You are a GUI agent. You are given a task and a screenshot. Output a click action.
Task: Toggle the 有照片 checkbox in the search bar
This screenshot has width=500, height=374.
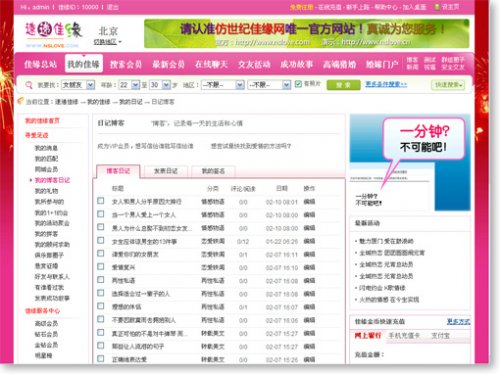click(298, 84)
